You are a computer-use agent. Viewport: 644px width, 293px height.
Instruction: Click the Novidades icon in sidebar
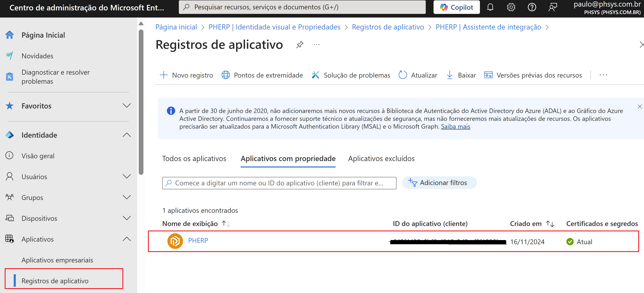coord(10,56)
